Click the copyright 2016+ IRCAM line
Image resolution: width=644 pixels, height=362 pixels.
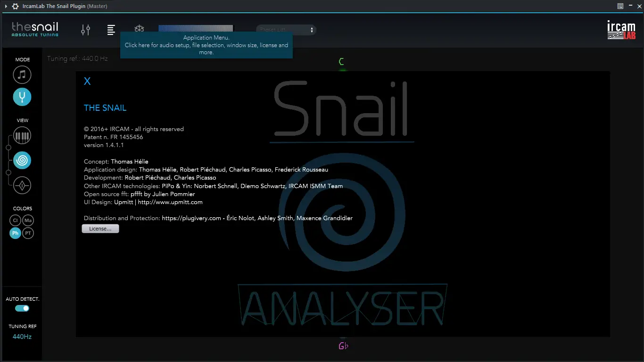(134, 129)
